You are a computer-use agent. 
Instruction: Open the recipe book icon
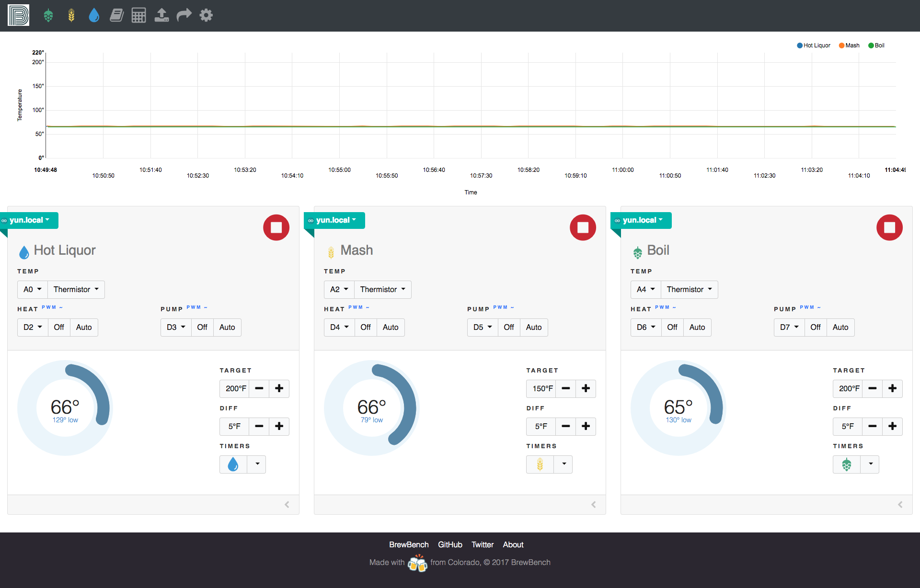[x=116, y=15]
